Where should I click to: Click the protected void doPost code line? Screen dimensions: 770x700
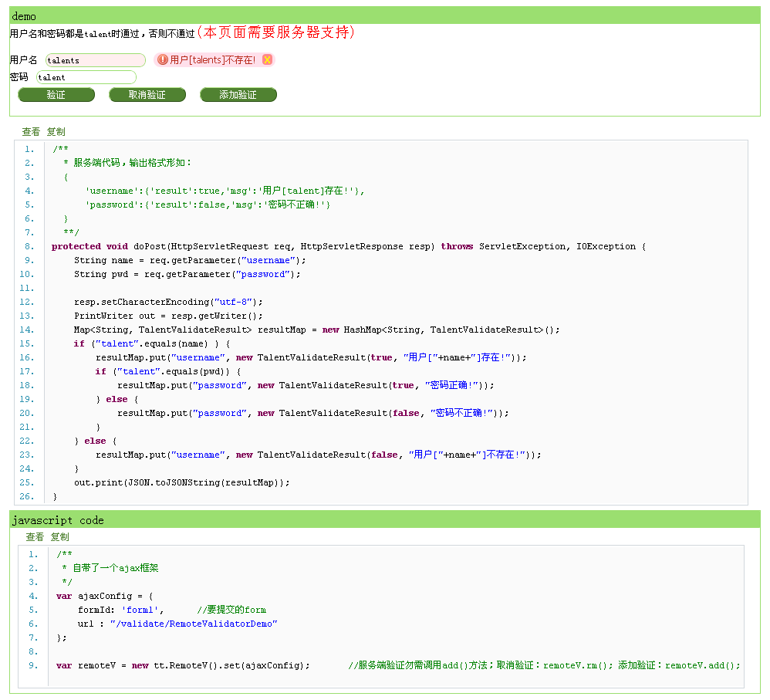(x=349, y=246)
